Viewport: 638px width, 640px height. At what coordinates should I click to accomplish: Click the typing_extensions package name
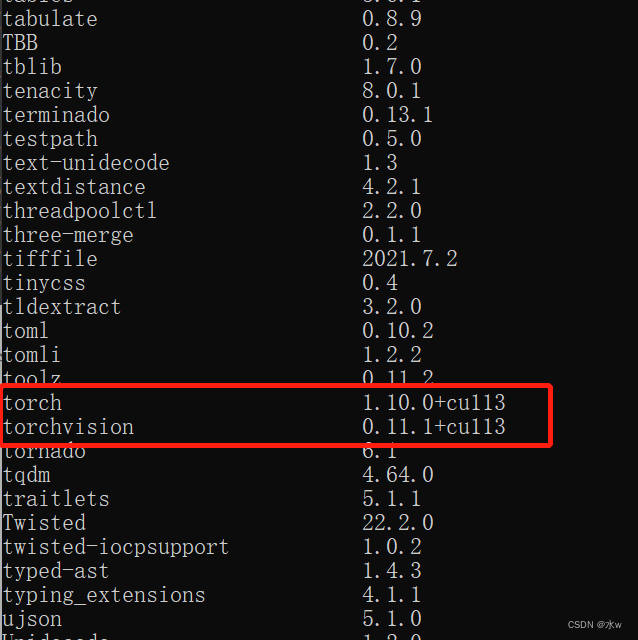(x=104, y=595)
